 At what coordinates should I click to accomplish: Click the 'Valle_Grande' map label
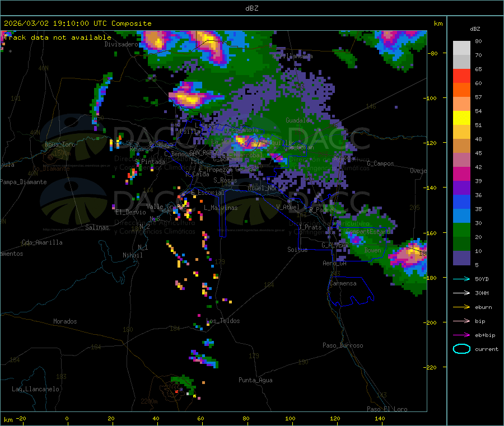(x=167, y=206)
